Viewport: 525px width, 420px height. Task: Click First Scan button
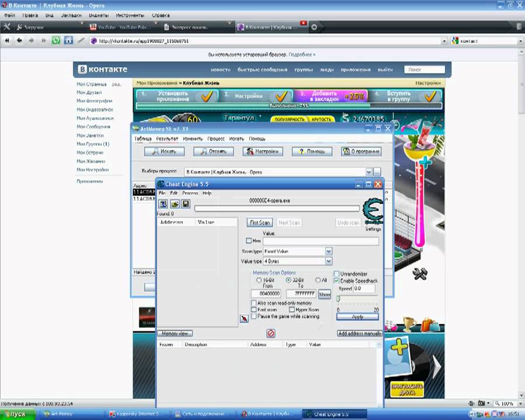[260, 222]
